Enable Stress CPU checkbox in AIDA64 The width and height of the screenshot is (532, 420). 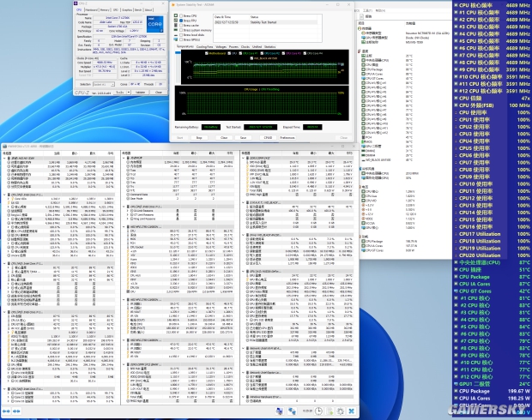coord(181,16)
